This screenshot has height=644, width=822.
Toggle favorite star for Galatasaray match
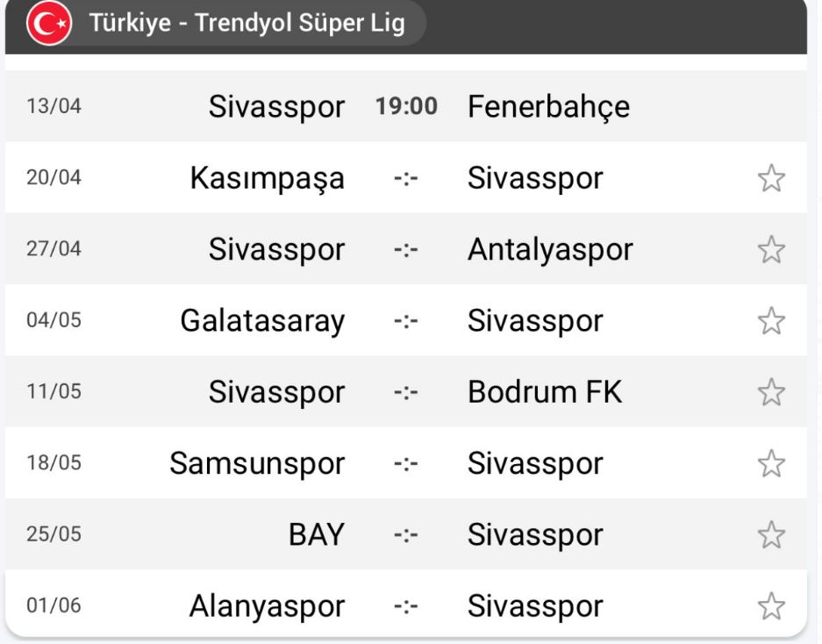(x=770, y=321)
